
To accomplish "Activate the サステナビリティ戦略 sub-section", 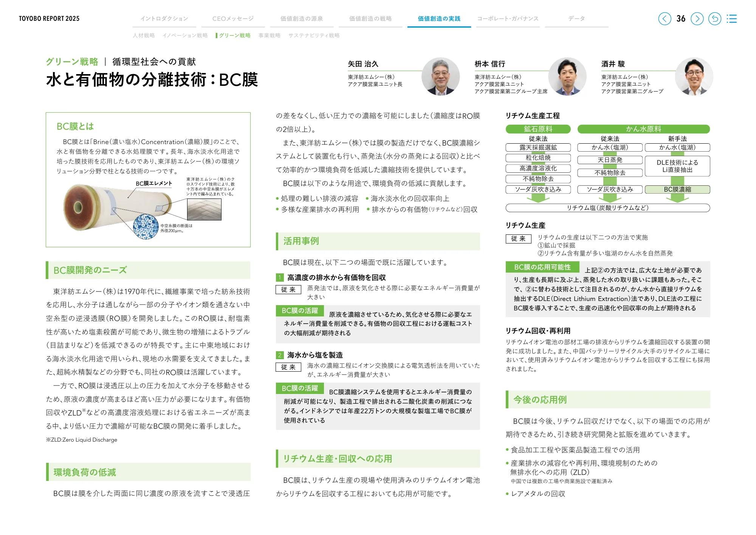I will tap(314, 35).
